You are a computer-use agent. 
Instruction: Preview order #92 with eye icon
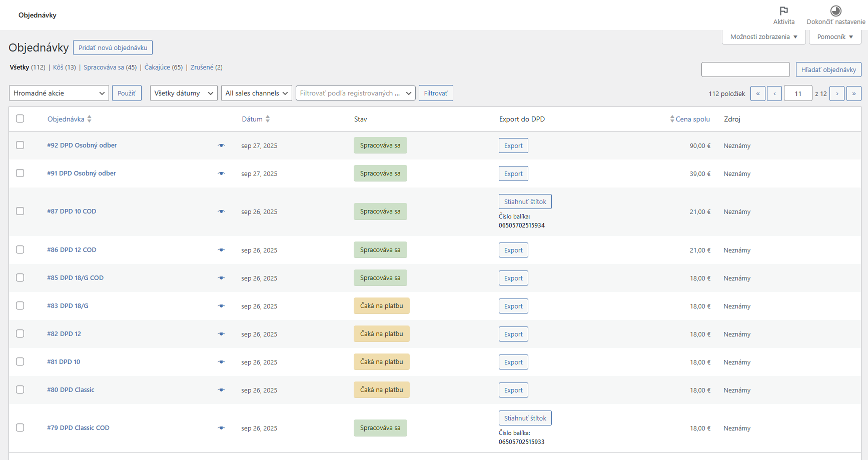[221, 145]
